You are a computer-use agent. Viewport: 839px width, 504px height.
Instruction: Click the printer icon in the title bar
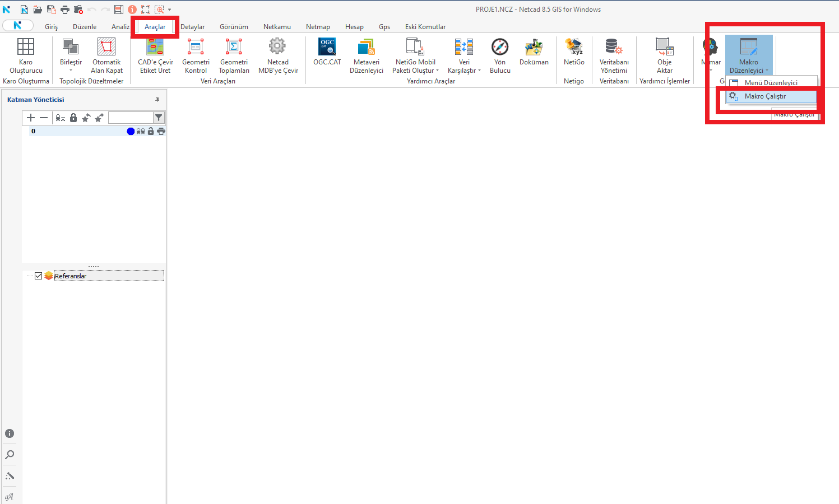coord(65,10)
